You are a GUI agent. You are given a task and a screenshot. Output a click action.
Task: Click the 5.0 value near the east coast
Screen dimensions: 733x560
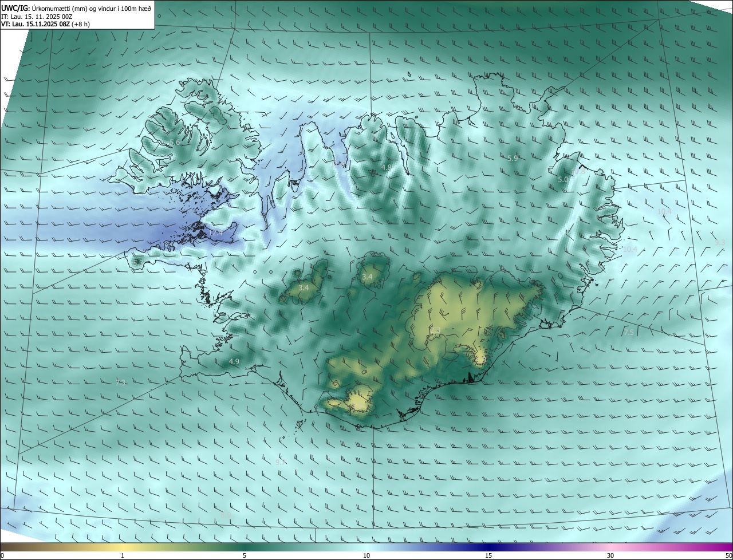(x=563, y=179)
